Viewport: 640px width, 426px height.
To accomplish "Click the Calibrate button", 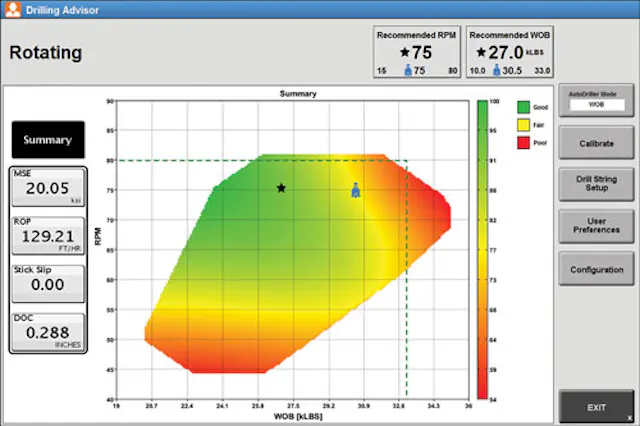I will pos(596,143).
